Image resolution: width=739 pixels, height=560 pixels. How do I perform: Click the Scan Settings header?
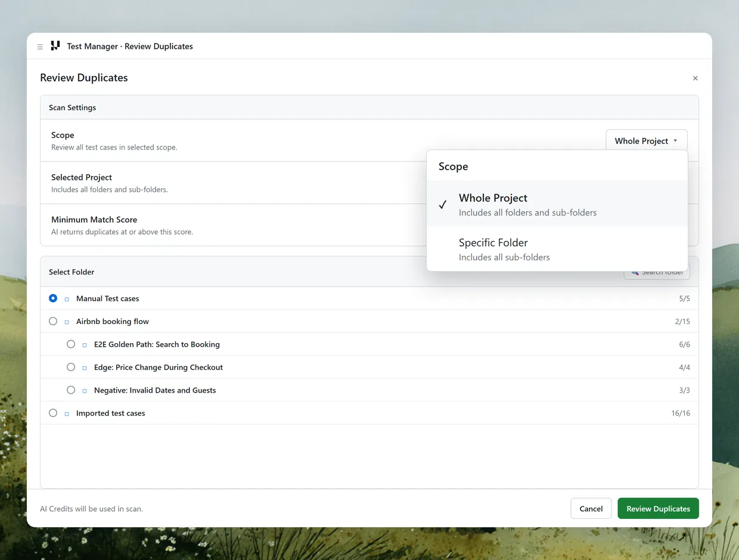click(73, 108)
